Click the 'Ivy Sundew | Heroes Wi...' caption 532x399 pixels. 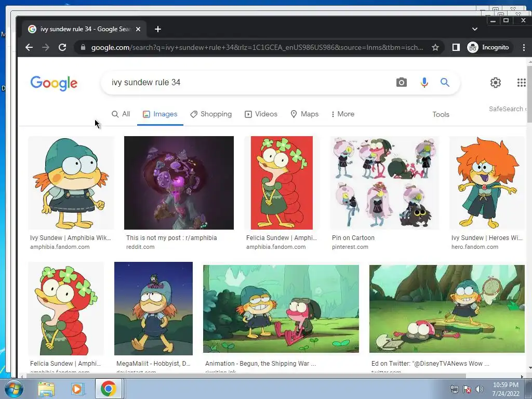(487, 238)
